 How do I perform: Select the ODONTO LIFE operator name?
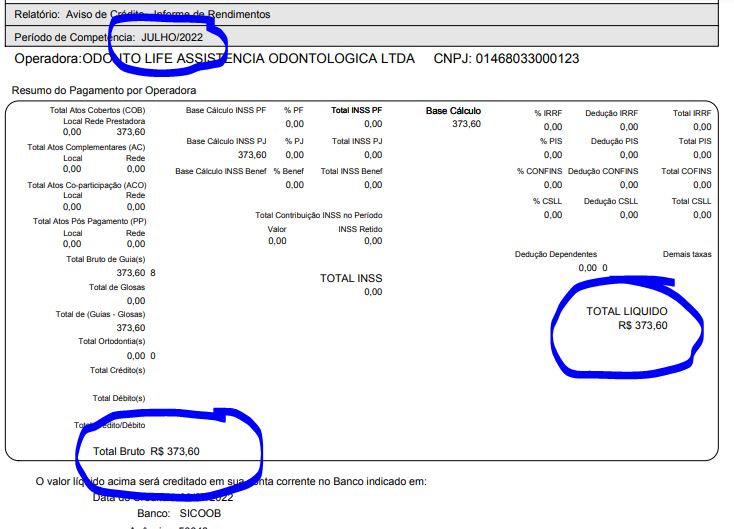pos(248,59)
